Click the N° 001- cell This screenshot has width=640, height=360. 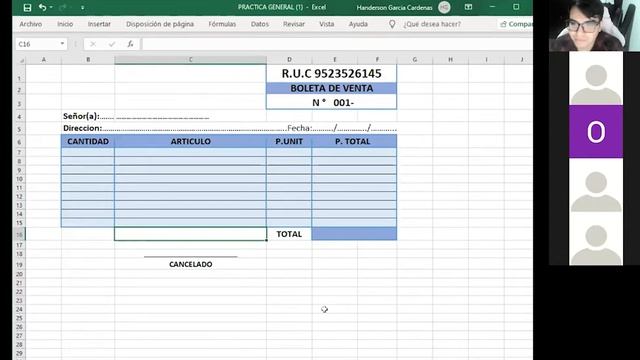coord(331,102)
